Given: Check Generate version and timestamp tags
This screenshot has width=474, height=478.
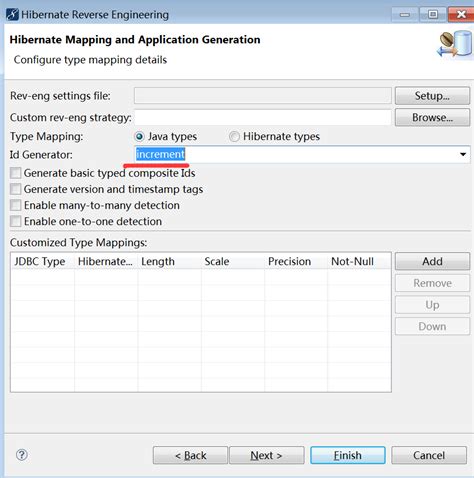Looking at the screenshot, I should [x=15, y=189].
